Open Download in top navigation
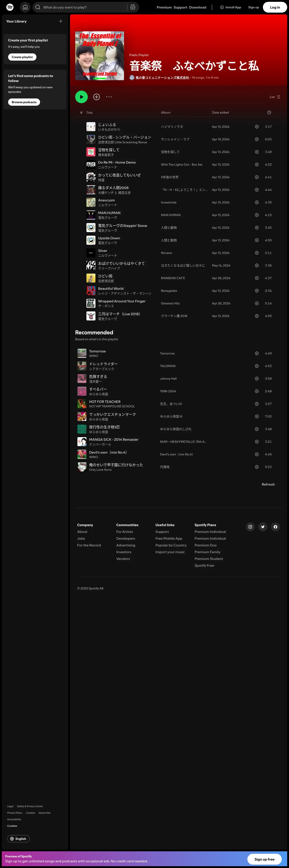 coord(198,7)
